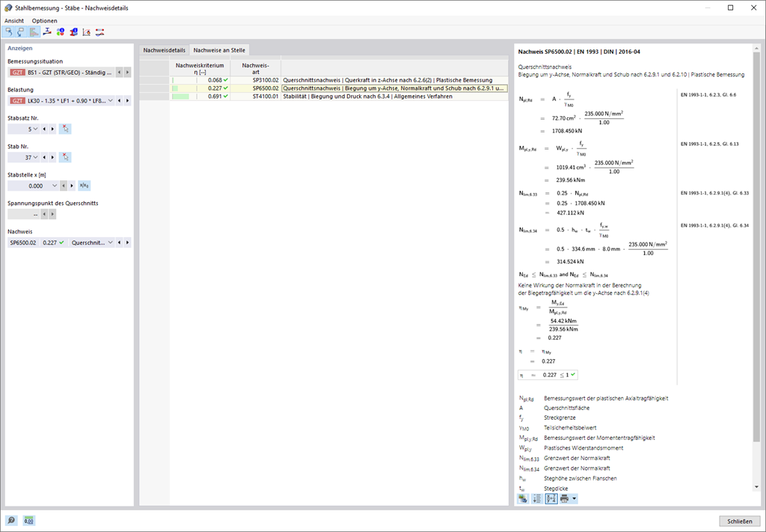766x532 pixels.
Task: Click the red section info toolbar icon
Action: point(74,32)
